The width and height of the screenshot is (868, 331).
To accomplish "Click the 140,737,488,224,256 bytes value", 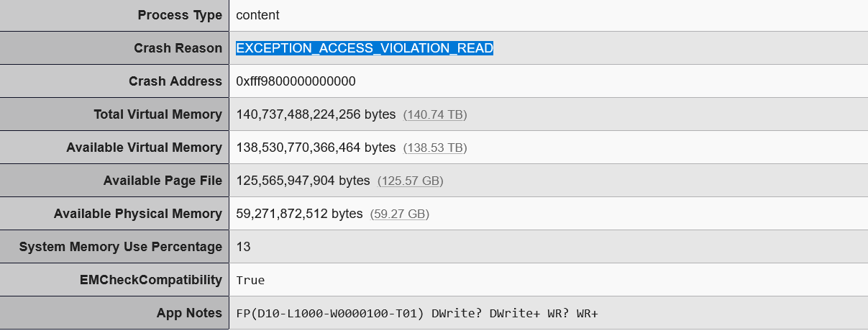I will 316,114.
